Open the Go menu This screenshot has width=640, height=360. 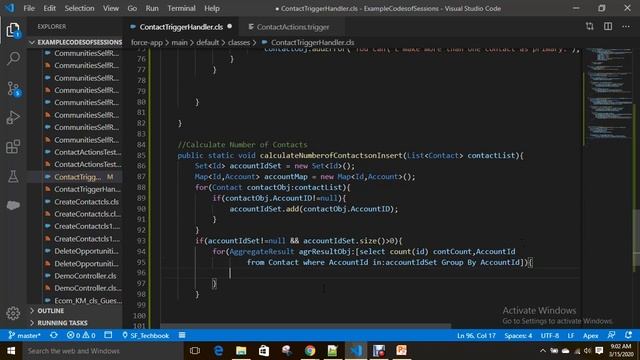132,8
